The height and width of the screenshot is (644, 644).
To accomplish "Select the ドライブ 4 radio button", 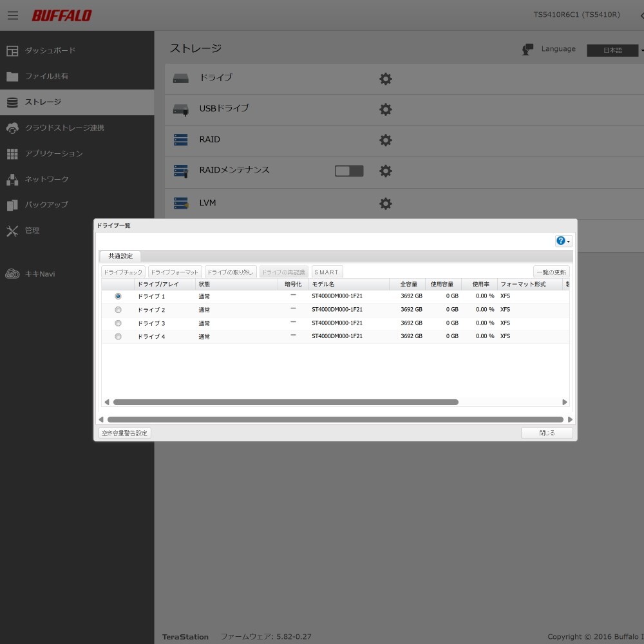I will (118, 336).
